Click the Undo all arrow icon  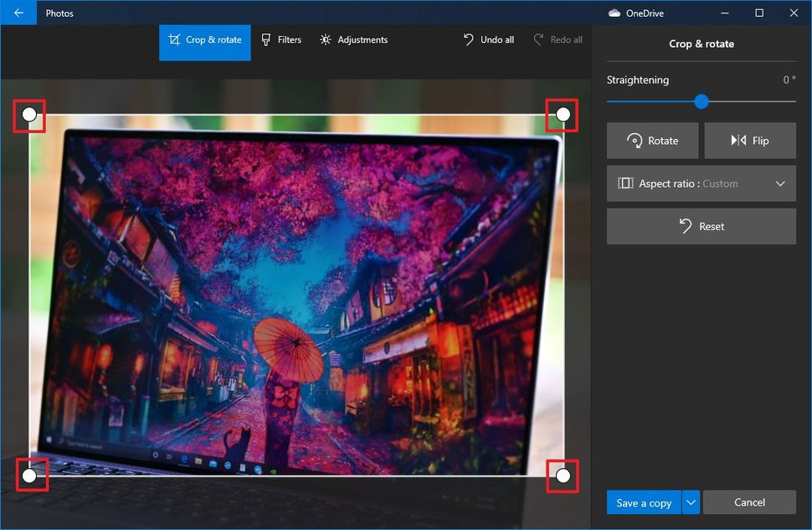coord(468,39)
